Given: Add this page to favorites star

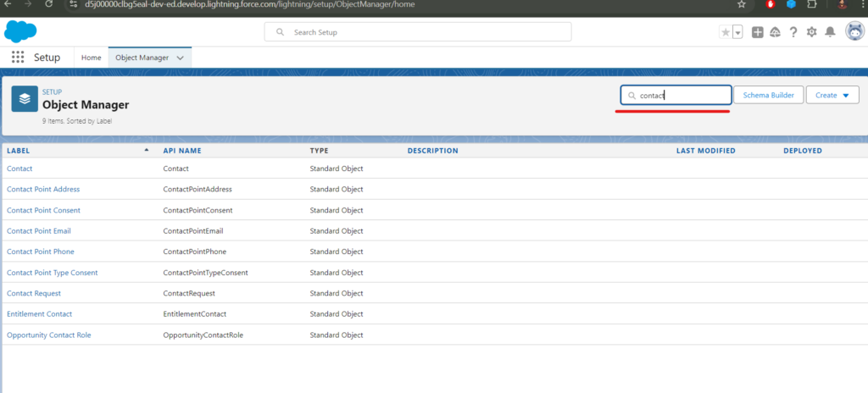Looking at the screenshot, I should [726, 32].
